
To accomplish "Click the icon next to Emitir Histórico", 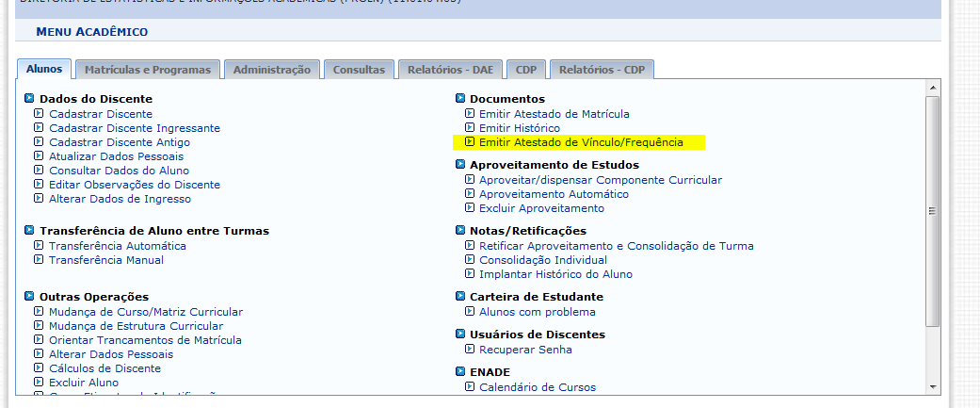I will click(470, 128).
